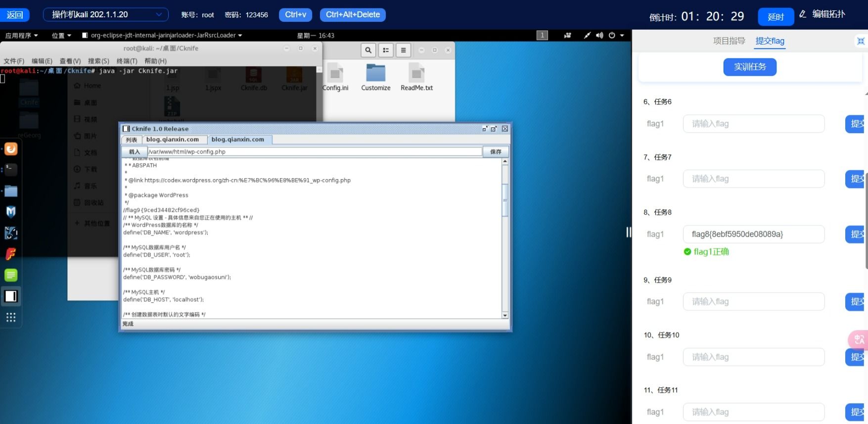The width and height of the screenshot is (868, 424).
Task: Switch to the 项目指导 tab
Action: (729, 41)
